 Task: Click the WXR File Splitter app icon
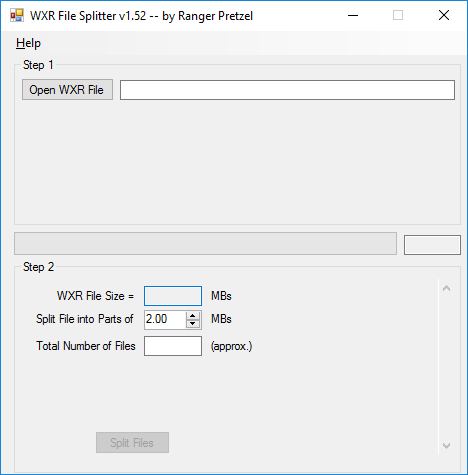17,15
